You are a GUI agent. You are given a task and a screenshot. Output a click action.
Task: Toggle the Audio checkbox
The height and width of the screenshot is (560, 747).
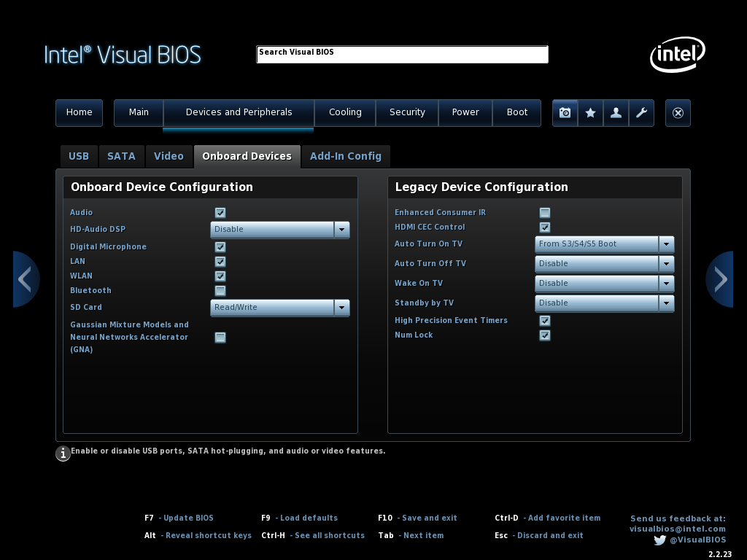(220, 212)
